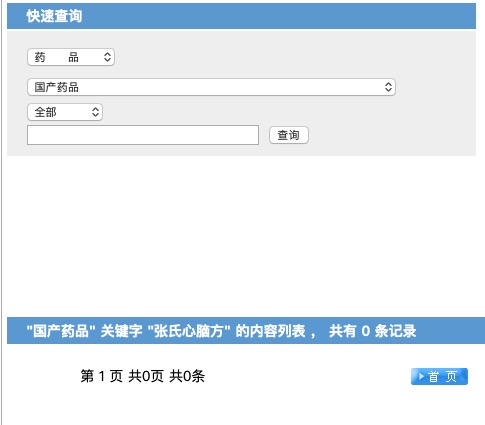The image size is (485, 425).
Task: Click the up-down arrows on 药品 selector
Action: click(x=107, y=57)
